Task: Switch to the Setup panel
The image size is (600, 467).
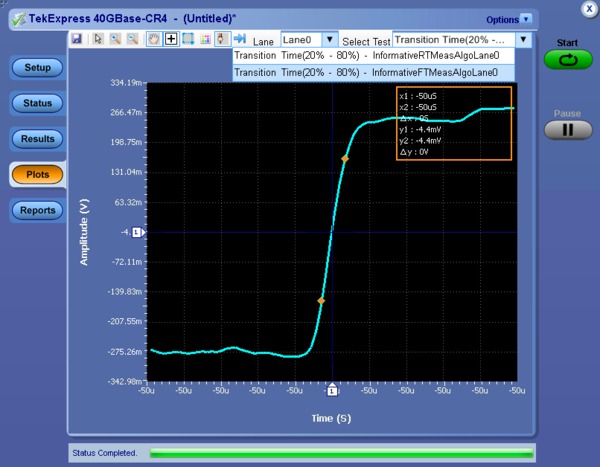Action: 38,67
